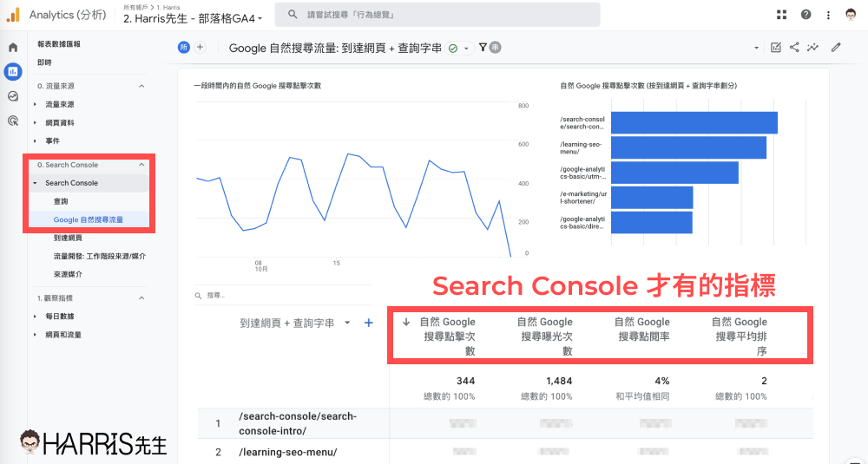Open the Insights sparkline icon

(812, 48)
